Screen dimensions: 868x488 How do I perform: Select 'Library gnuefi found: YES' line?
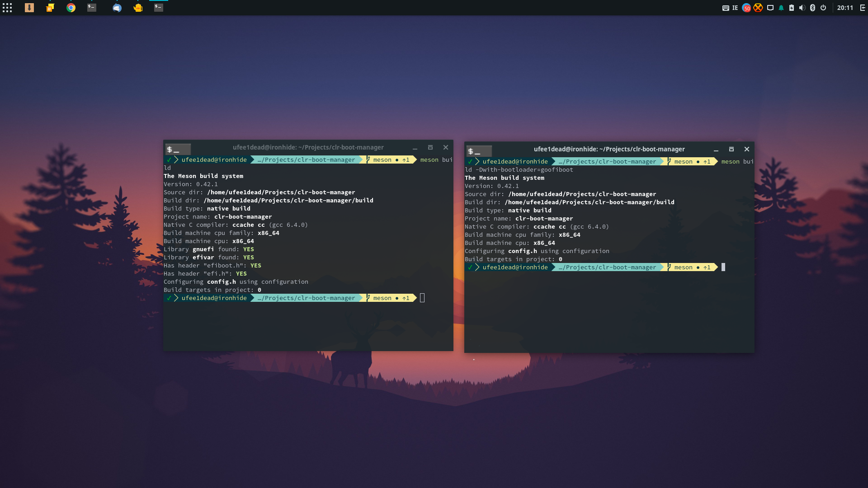point(209,249)
